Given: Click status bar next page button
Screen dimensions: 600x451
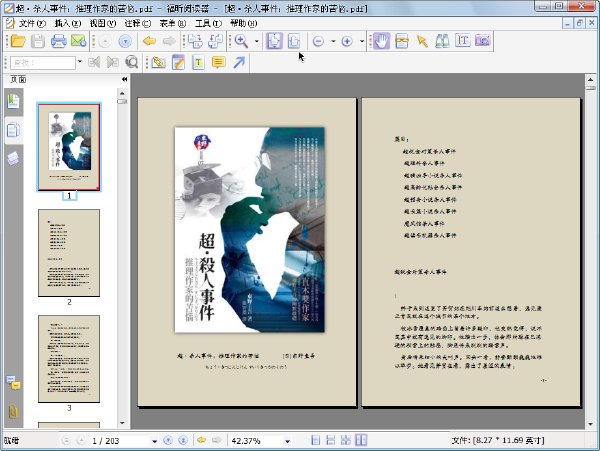Looking at the screenshot, I should click(x=168, y=441).
